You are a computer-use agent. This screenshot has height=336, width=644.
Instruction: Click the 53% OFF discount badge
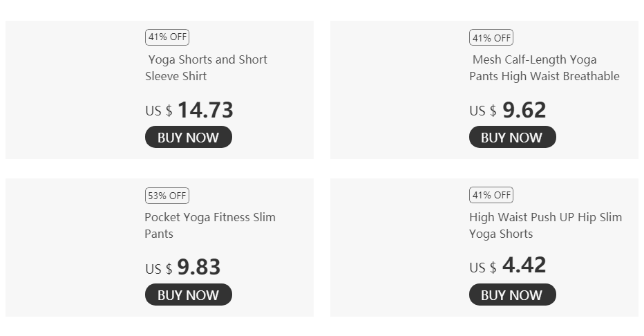(x=167, y=196)
